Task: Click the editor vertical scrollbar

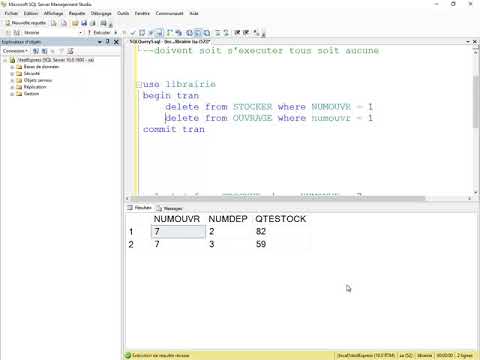Action: coord(476,102)
